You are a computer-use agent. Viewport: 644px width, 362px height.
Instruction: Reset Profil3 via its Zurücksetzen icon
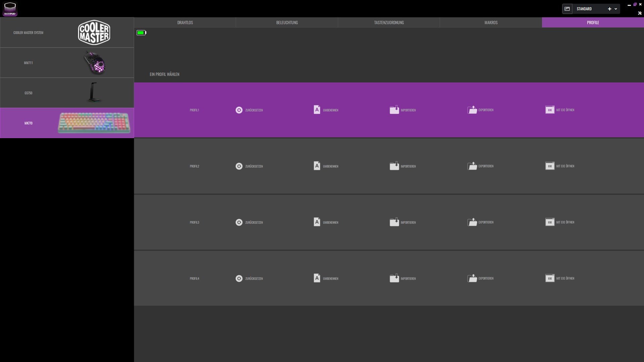point(239,222)
